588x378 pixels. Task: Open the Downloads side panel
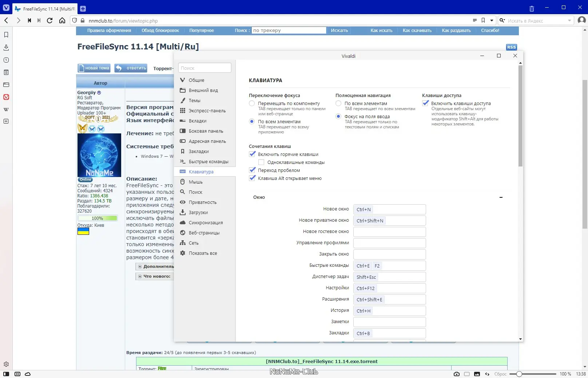click(x=6, y=48)
